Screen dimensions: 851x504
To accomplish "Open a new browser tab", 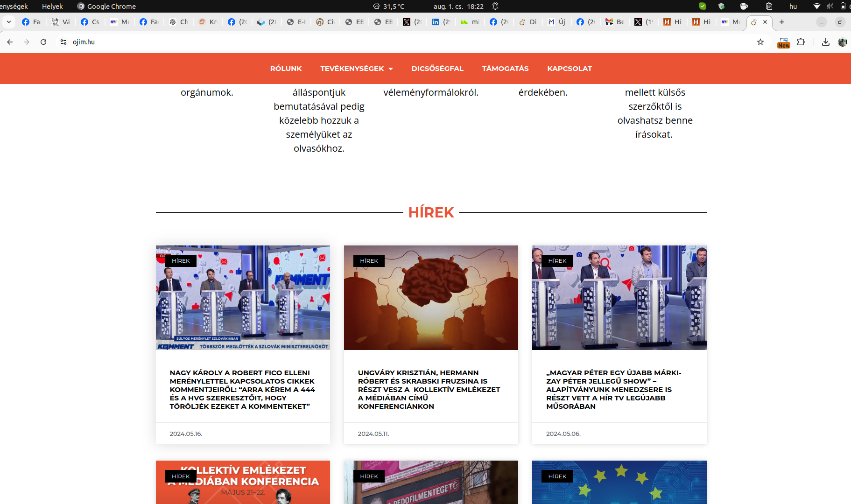I will 782,22.
